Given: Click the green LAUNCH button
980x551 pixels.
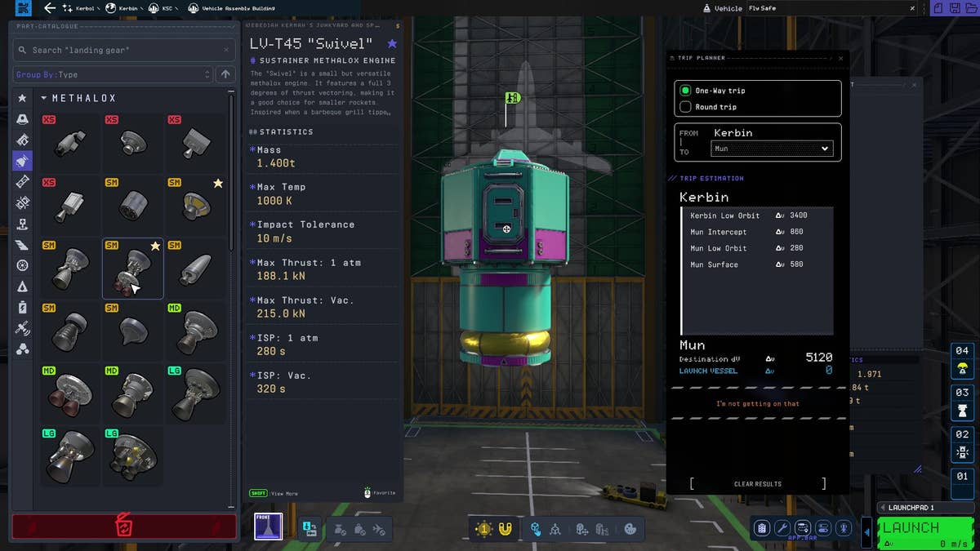Looking at the screenshot, I should pyautogui.click(x=926, y=533).
